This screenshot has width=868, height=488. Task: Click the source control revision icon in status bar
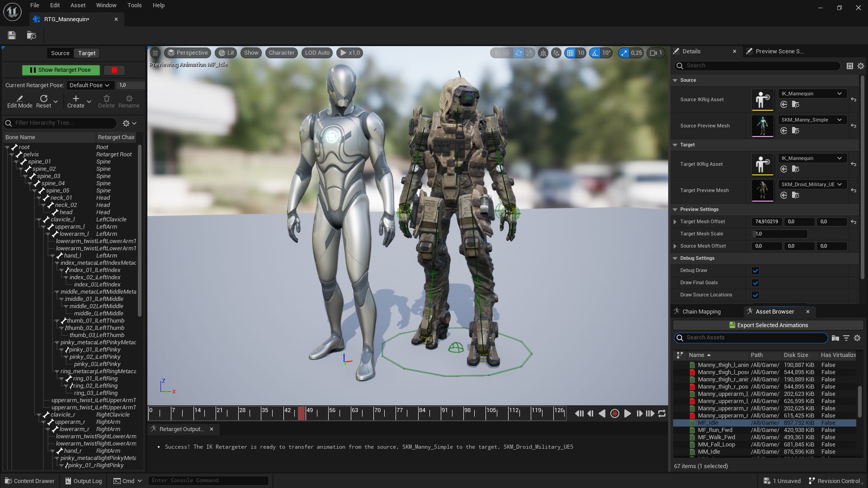(x=812, y=481)
